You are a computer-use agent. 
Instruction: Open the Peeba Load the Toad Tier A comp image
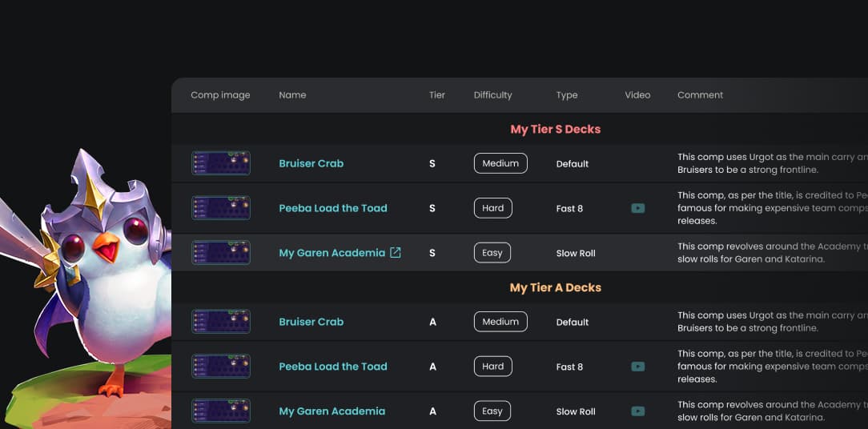coord(221,367)
